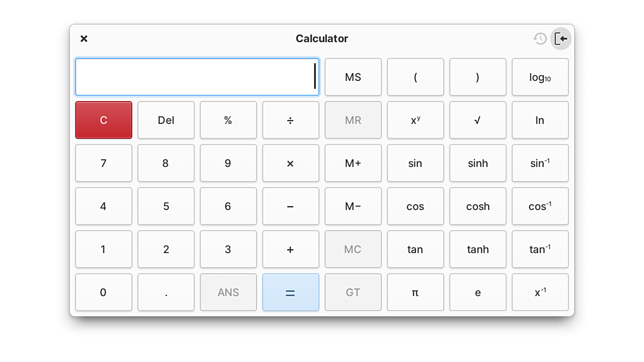Click the reciprocal x⁻¹ button
644x362 pixels.
tap(540, 292)
